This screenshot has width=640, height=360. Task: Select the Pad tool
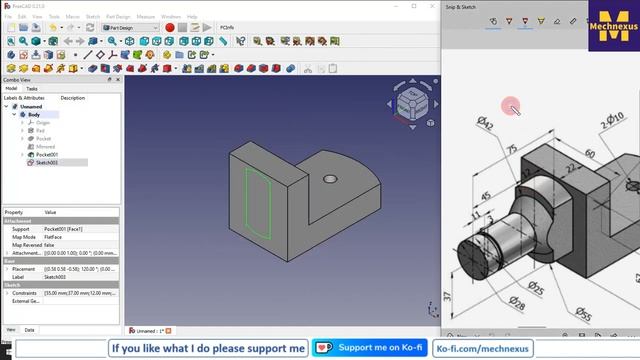tap(11, 69)
